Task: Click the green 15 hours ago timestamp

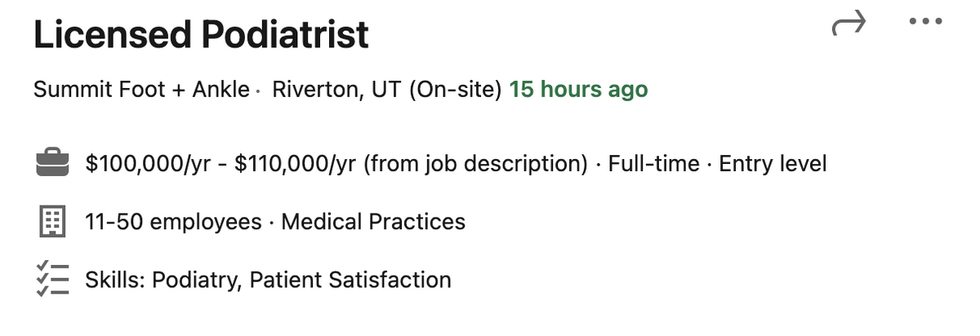Action: coord(578,90)
